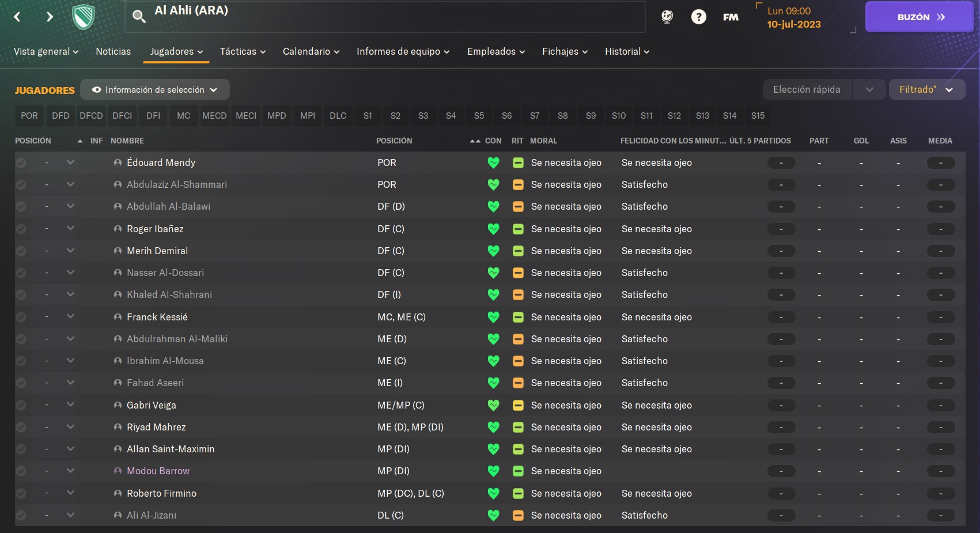Click Ali Al-Jizani's sharpness icon
The height and width of the screenshot is (533, 980).
tap(518, 516)
